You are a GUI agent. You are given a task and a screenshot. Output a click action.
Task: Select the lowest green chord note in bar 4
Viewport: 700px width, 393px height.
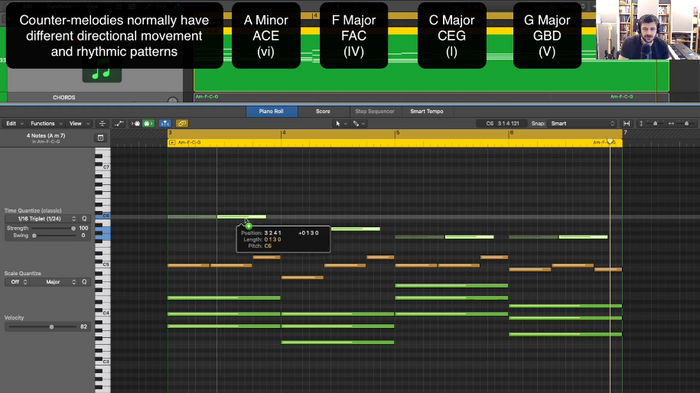(338, 343)
